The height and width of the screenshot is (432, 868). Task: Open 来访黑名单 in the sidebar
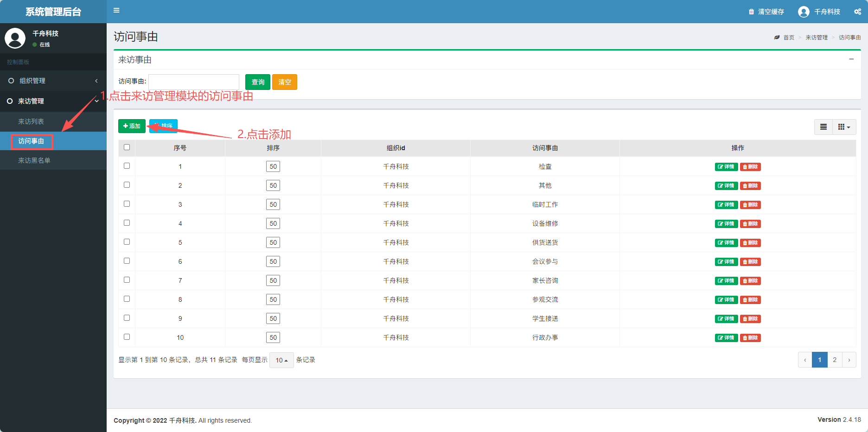tap(34, 160)
